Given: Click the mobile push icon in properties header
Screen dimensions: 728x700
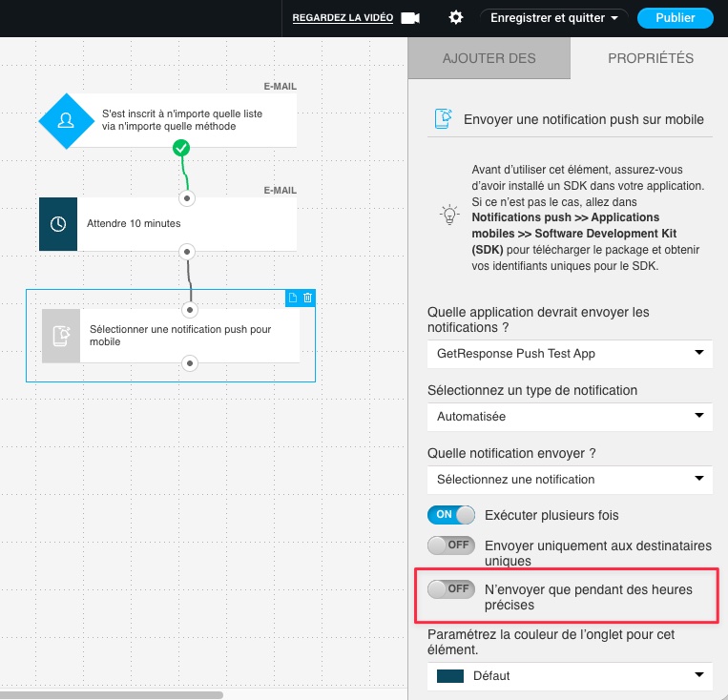Looking at the screenshot, I should [444, 119].
